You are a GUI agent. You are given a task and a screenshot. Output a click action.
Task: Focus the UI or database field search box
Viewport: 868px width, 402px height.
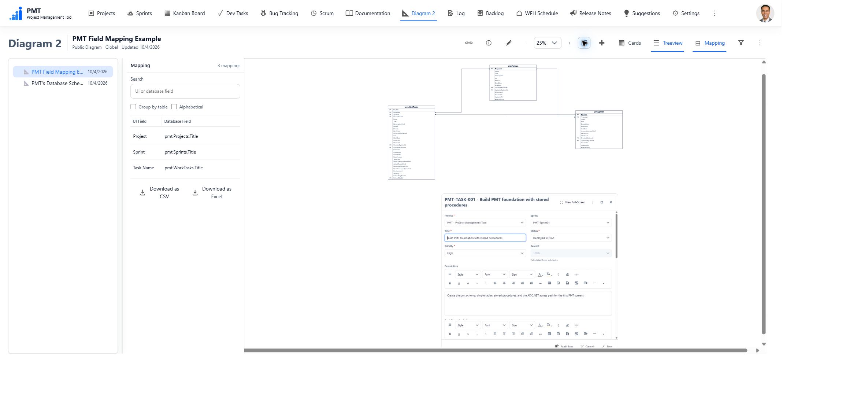click(185, 91)
